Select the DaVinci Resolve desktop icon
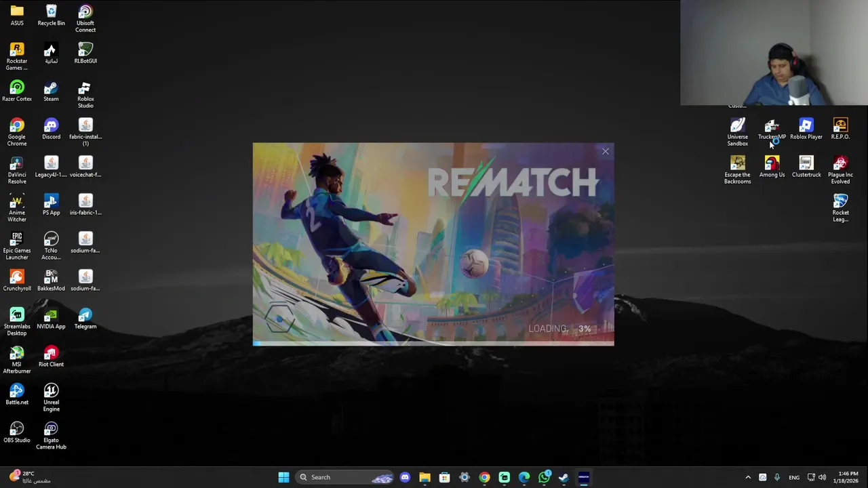 click(x=17, y=170)
